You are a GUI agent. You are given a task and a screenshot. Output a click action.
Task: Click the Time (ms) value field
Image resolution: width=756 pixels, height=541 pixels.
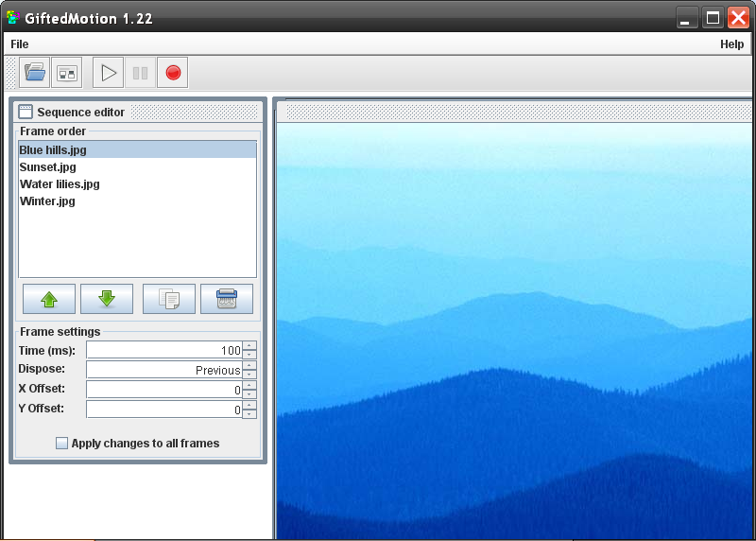click(164, 350)
